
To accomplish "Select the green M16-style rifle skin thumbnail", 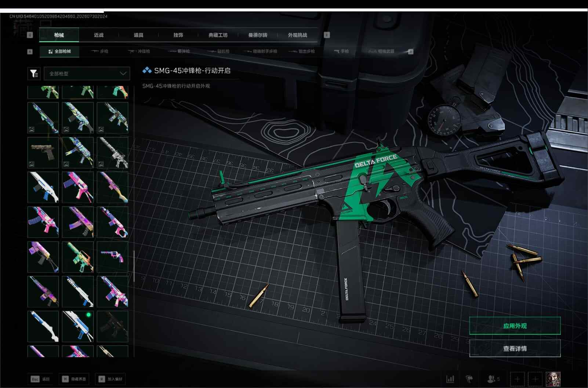I will (78, 257).
